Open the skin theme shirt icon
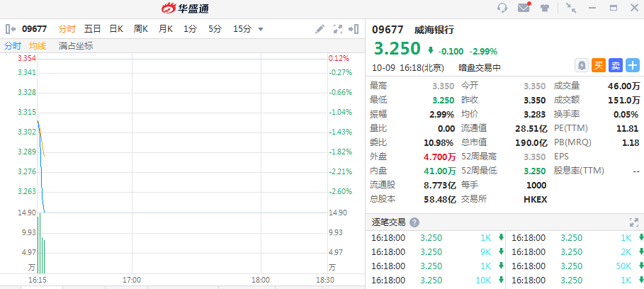This screenshot has height=289, width=644. 545,8
